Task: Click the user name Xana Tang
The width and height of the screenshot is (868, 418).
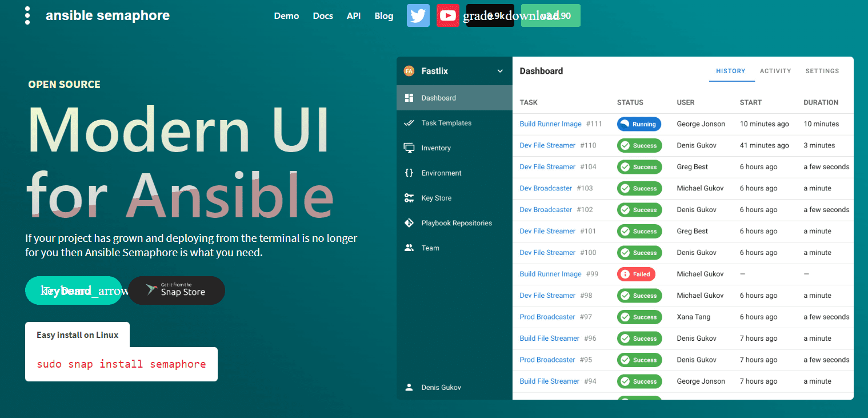Action: pyautogui.click(x=694, y=317)
